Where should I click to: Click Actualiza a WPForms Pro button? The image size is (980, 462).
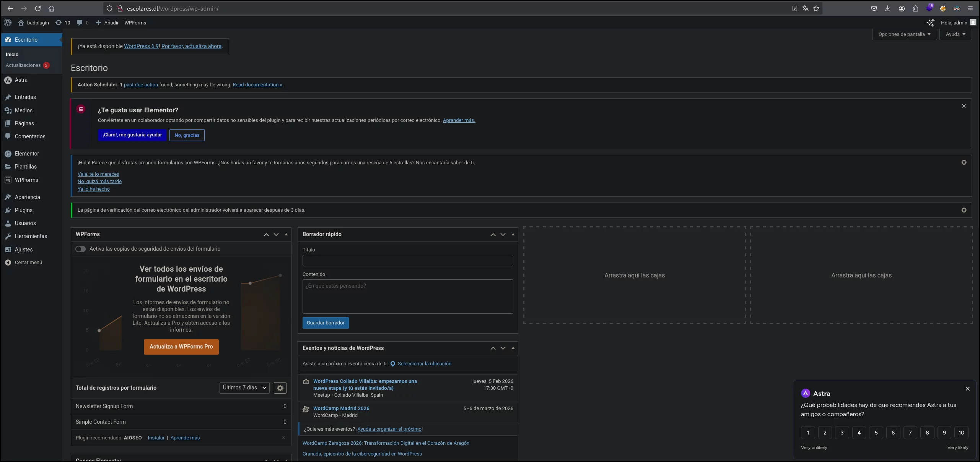[x=181, y=347]
